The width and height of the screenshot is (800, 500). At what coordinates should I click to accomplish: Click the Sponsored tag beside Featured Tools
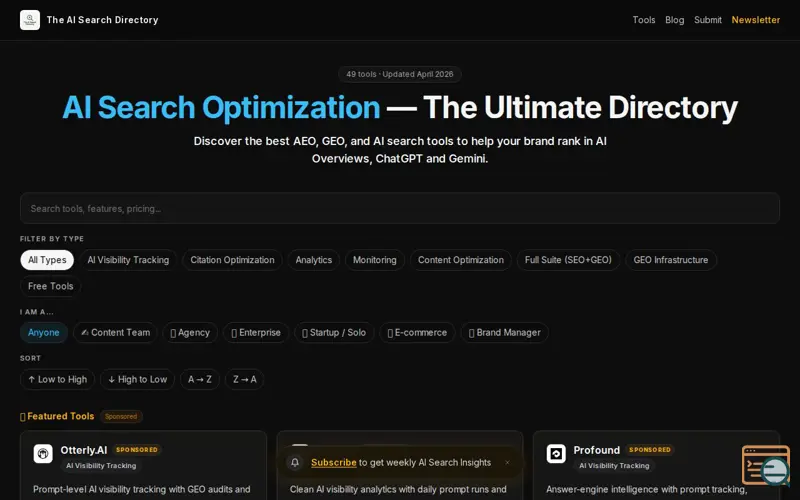(x=121, y=416)
